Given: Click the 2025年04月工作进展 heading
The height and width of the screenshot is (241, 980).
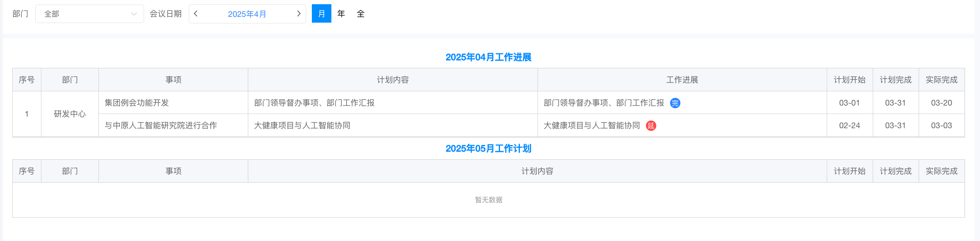Looking at the screenshot, I should pyautogui.click(x=488, y=57).
